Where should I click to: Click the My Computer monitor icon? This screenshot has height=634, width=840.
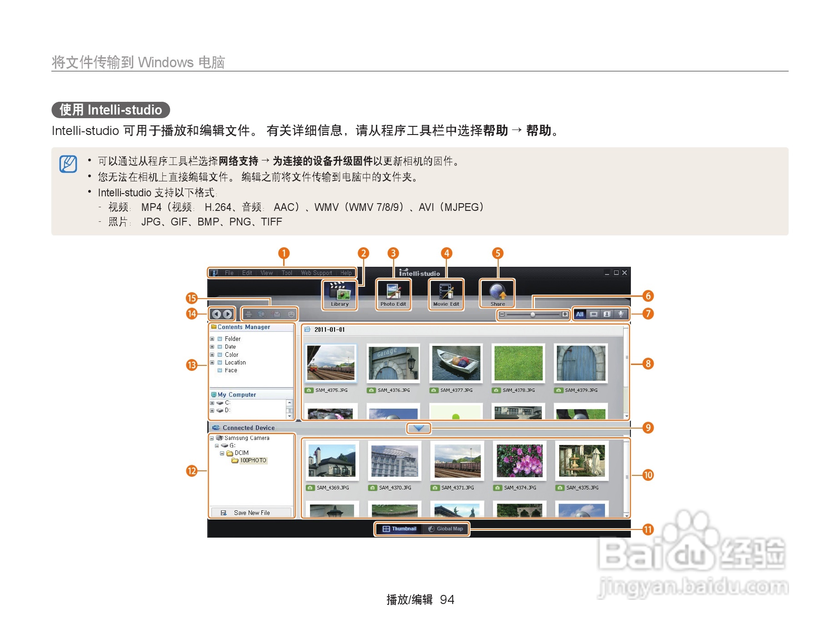tap(214, 394)
